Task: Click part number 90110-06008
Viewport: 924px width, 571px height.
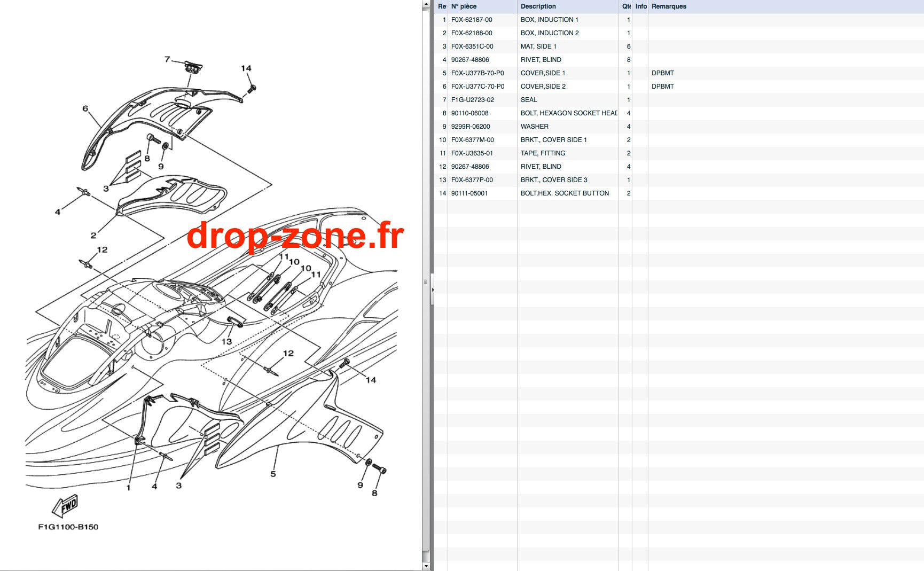Action: click(470, 113)
